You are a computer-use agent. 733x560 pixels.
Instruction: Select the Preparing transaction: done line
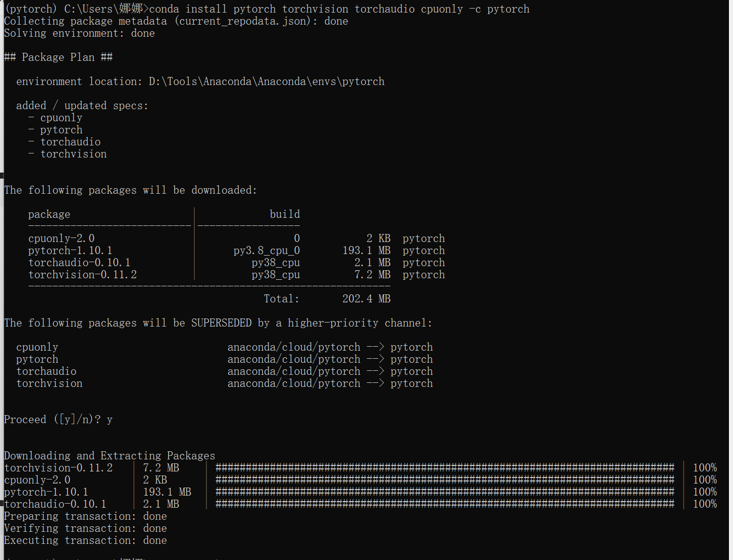pos(85,516)
